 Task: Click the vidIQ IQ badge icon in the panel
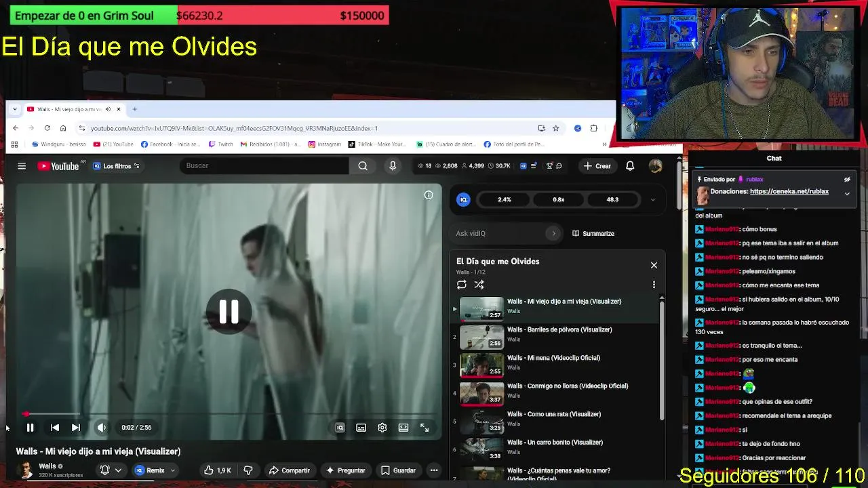[x=463, y=199]
